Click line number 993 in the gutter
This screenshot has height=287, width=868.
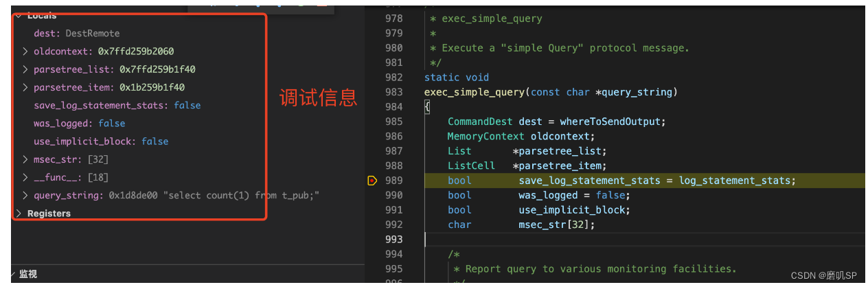(394, 239)
